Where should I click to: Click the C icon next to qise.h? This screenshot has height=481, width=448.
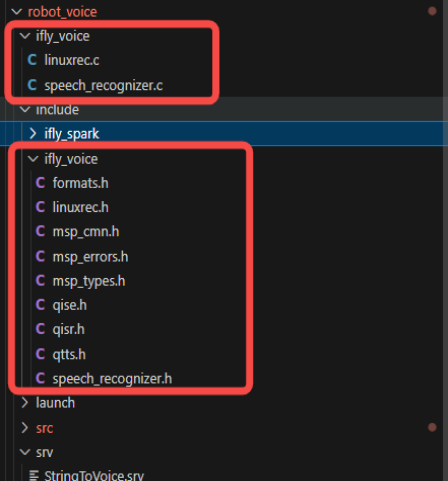click(40, 305)
